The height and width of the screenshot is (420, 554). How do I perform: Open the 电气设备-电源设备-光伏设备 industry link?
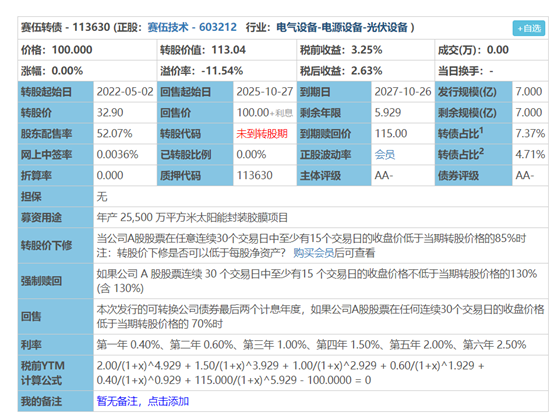pyautogui.click(x=342, y=27)
